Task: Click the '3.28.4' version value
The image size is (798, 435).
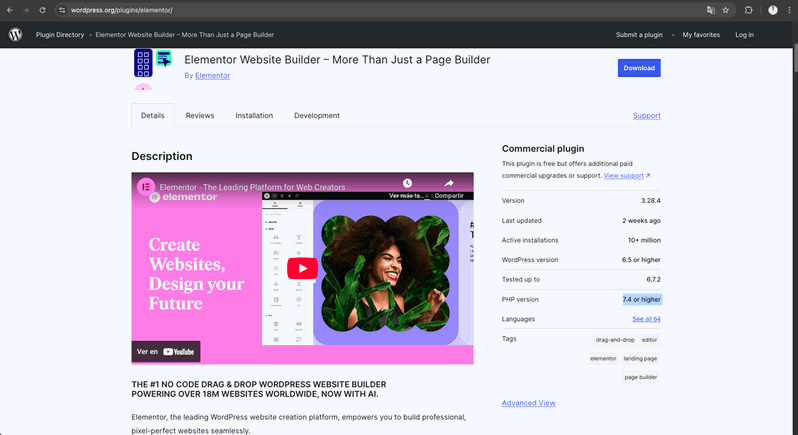Action: click(650, 200)
